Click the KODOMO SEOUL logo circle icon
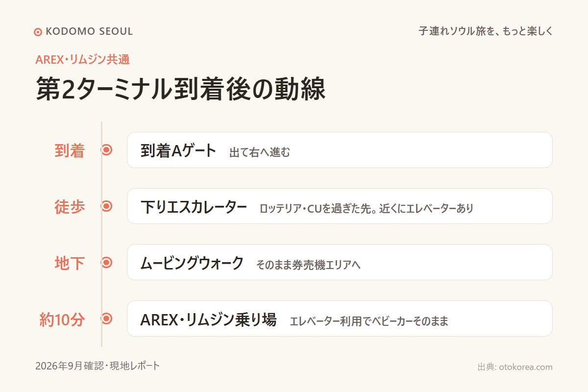The height and width of the screenshot is (392, 588). tap(38, 32)
